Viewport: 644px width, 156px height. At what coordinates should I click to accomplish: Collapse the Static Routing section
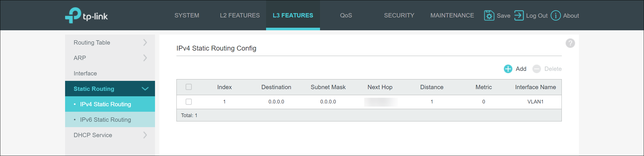tap(145, 89)
